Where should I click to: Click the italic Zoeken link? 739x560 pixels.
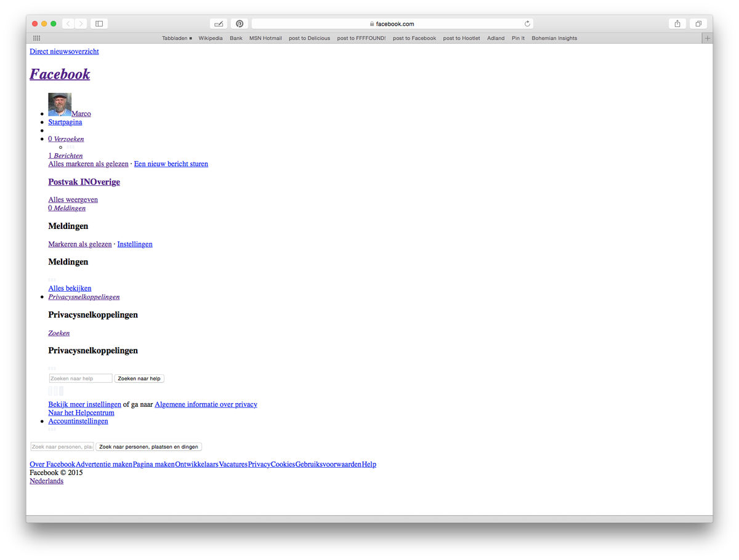coord(59,333)
